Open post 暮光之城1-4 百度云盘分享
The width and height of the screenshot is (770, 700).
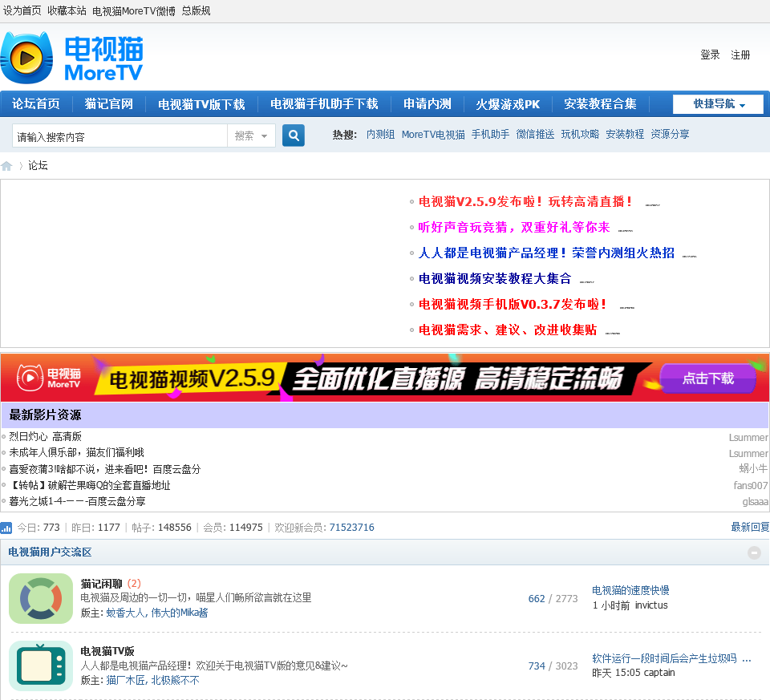coord(77,502)
